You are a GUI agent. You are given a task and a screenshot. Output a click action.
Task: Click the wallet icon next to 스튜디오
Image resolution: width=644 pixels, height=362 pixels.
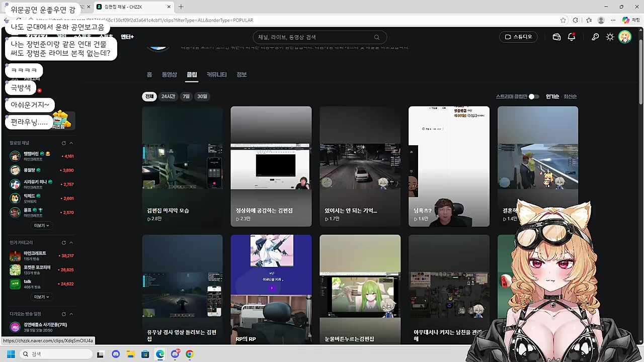pos(556,36)
